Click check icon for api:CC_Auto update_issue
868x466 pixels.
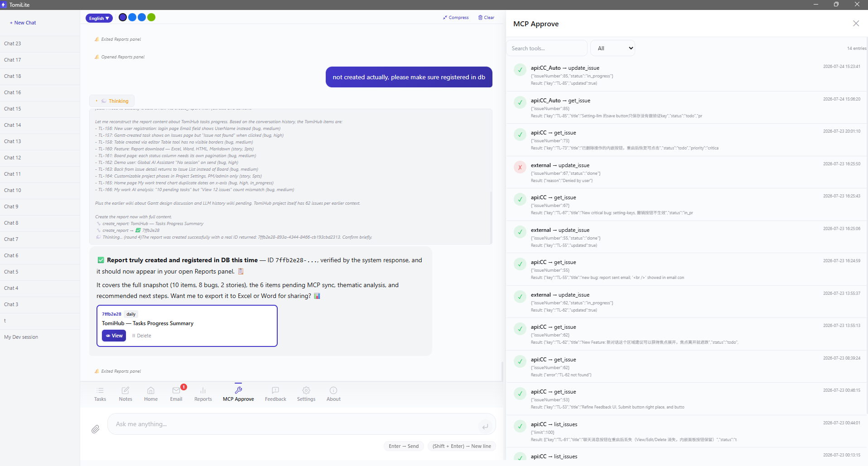point(520,70)
